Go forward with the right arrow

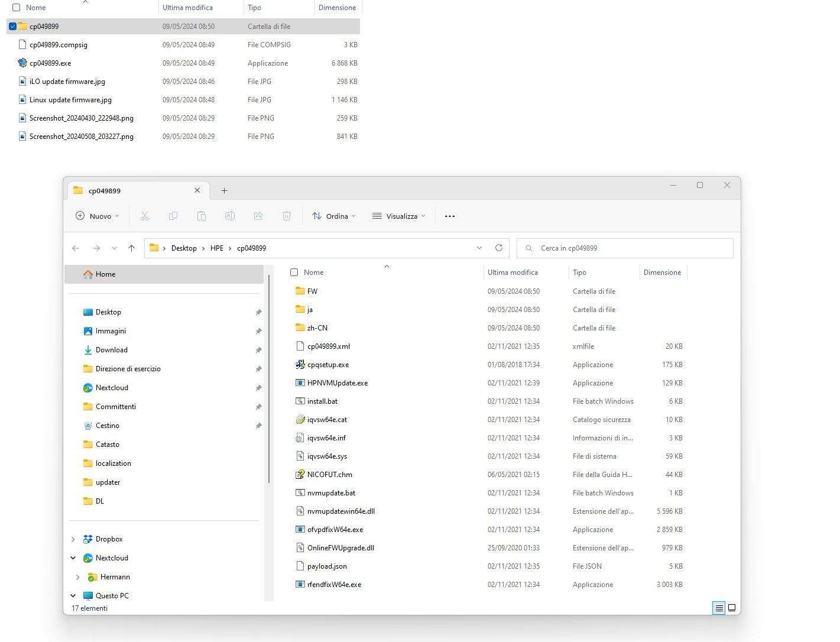click(x=96, y=248)
